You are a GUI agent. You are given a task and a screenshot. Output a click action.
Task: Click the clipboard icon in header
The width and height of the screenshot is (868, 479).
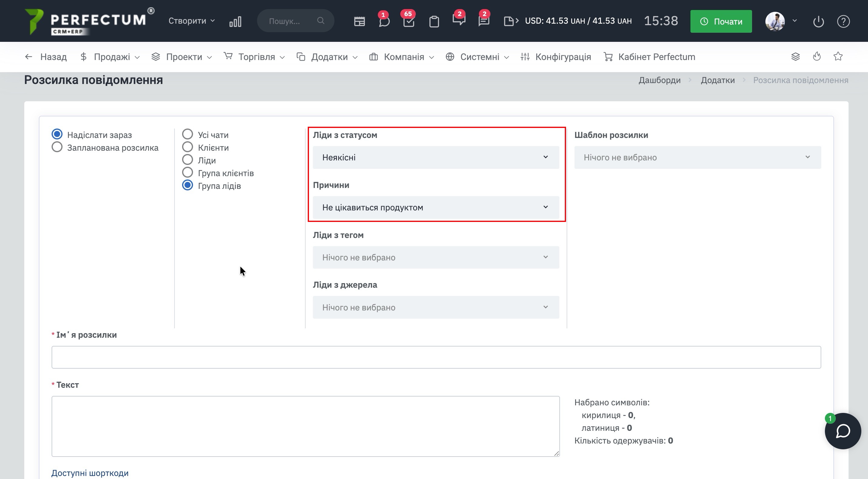[434, 22]
